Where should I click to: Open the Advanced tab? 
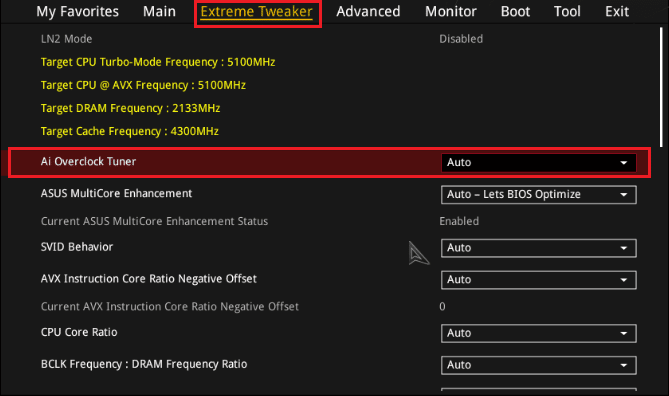point(368,12)
